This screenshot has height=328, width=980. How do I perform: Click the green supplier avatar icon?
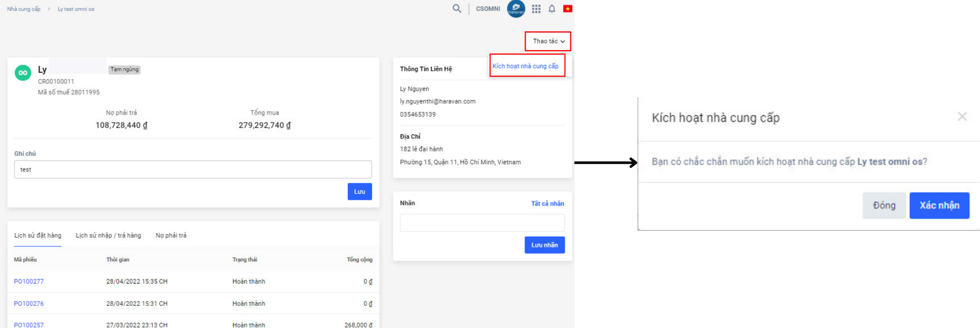(23, 73)
